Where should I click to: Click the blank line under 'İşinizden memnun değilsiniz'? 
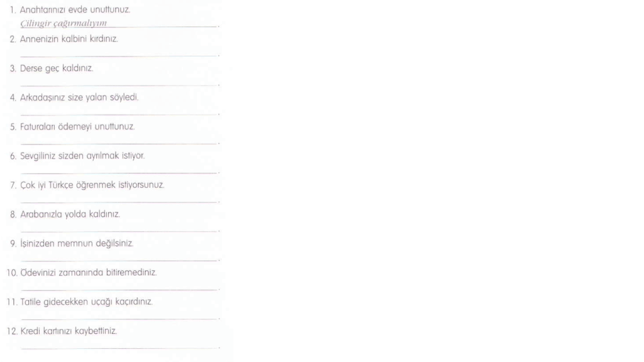tap(119, 258)
